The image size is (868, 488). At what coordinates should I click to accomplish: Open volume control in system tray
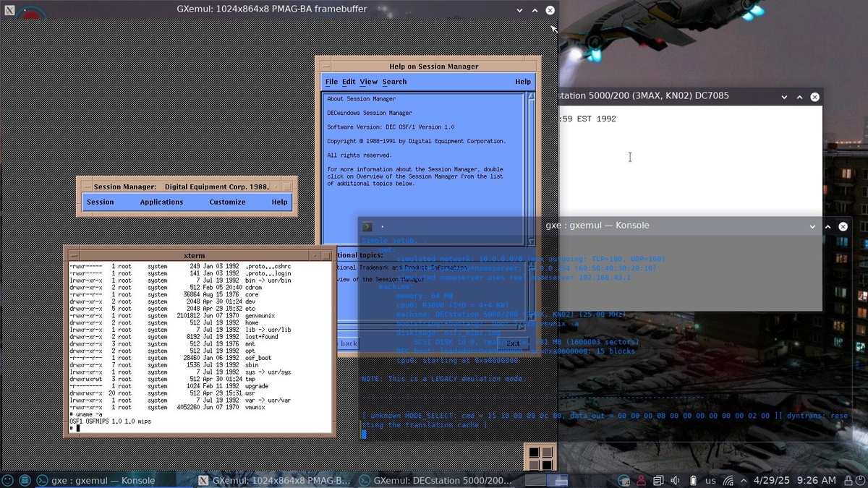[x=675, y=480]
